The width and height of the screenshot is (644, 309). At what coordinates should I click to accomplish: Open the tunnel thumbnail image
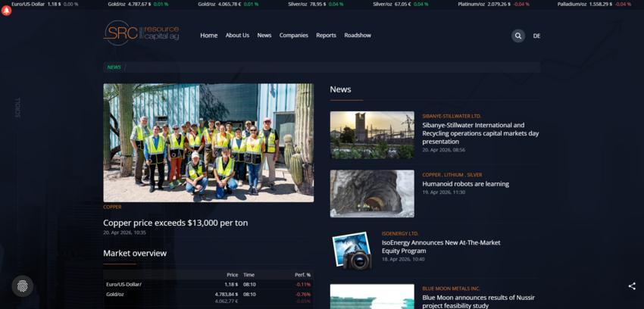[x=372, y=194]
